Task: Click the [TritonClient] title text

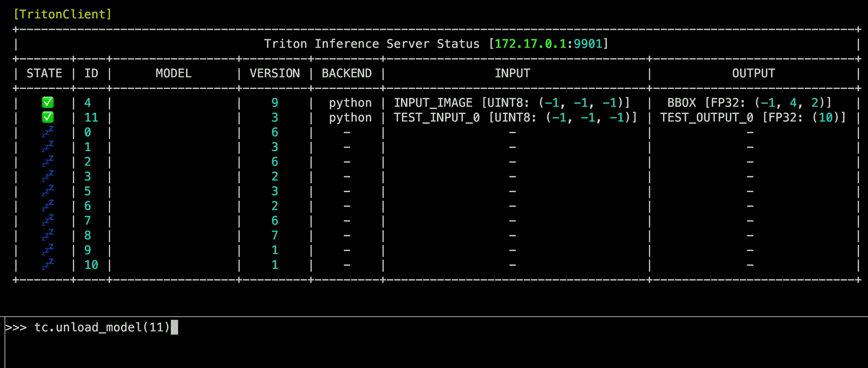Action: click(63, 14)
